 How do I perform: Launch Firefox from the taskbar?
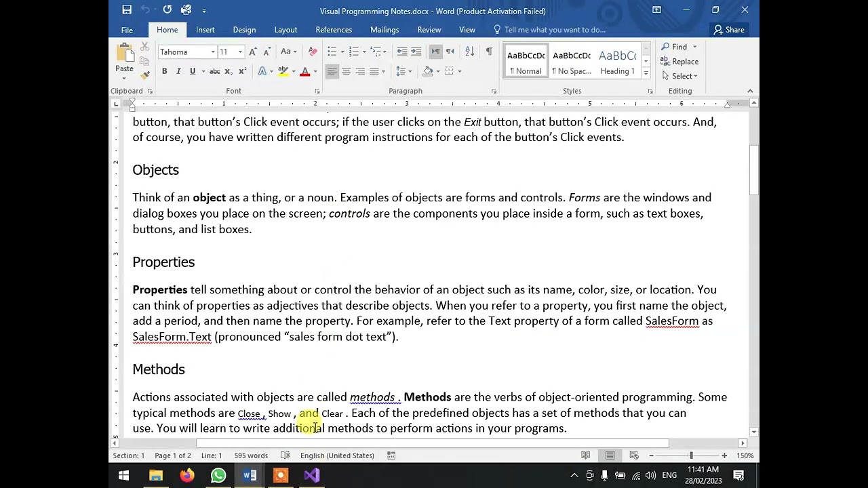(187, 476)
